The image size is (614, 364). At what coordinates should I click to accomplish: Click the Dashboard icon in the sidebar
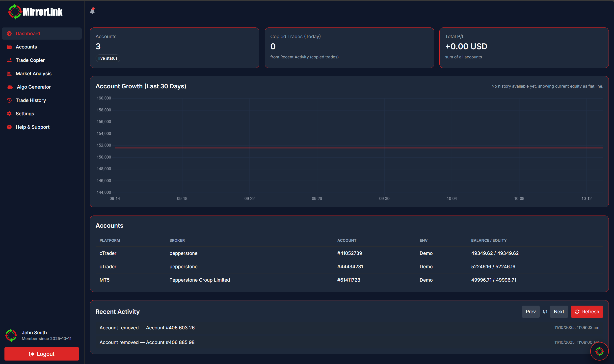9,33
